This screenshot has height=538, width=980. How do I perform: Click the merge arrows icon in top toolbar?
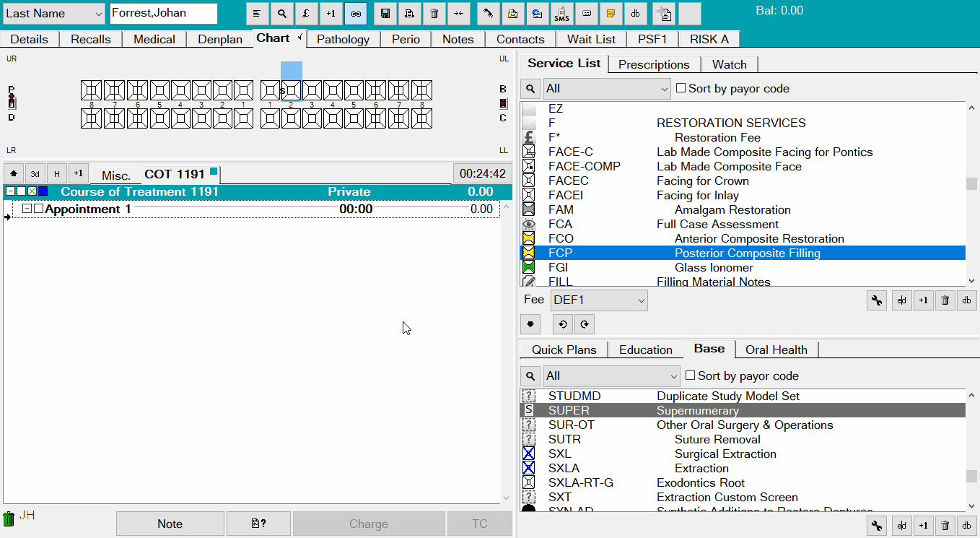click(458, 14)
